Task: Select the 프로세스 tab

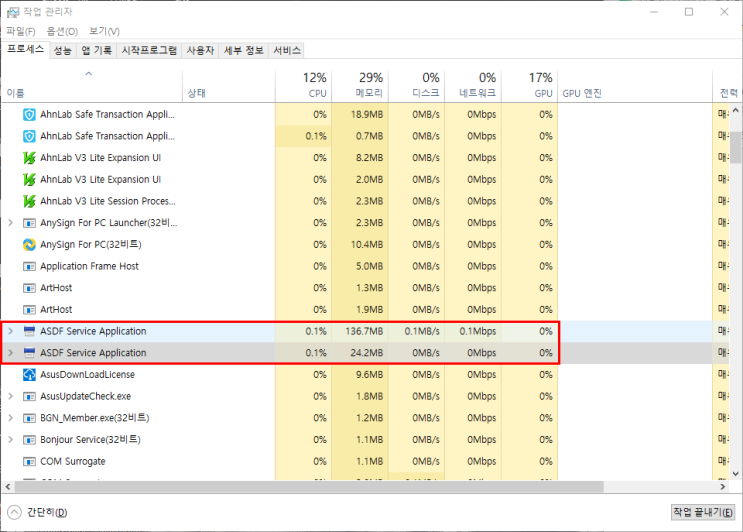Action: pos(26,49)
